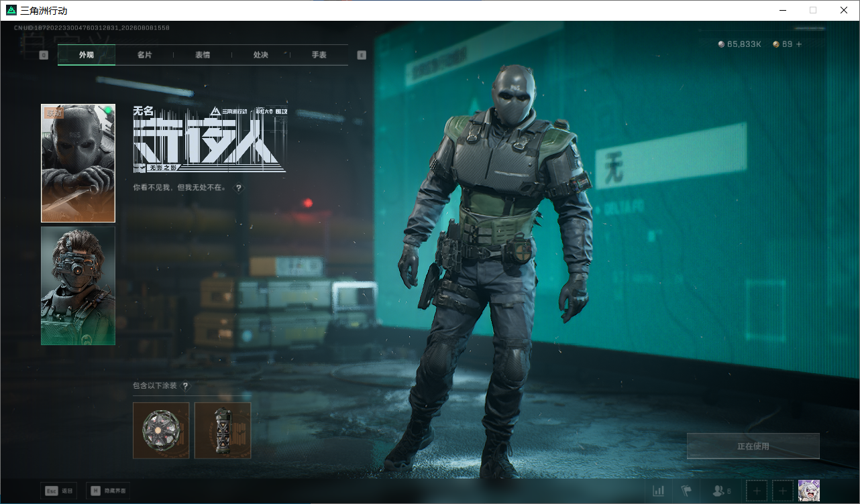
Task: Open the player avatar profile
Action: coord(809,491)
